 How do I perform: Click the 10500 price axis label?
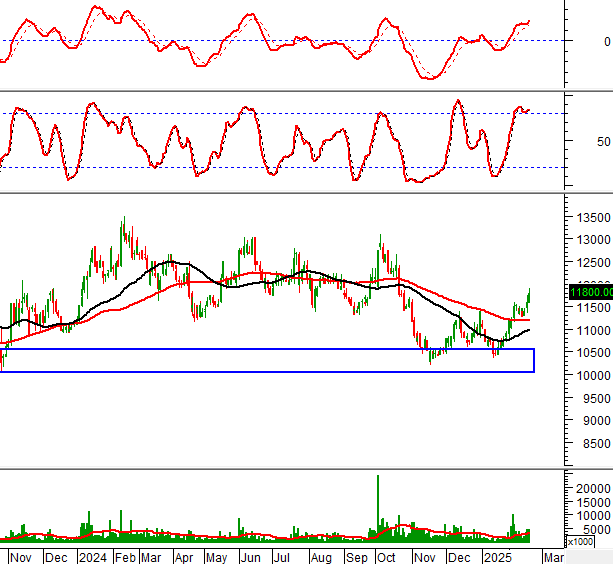593,353
